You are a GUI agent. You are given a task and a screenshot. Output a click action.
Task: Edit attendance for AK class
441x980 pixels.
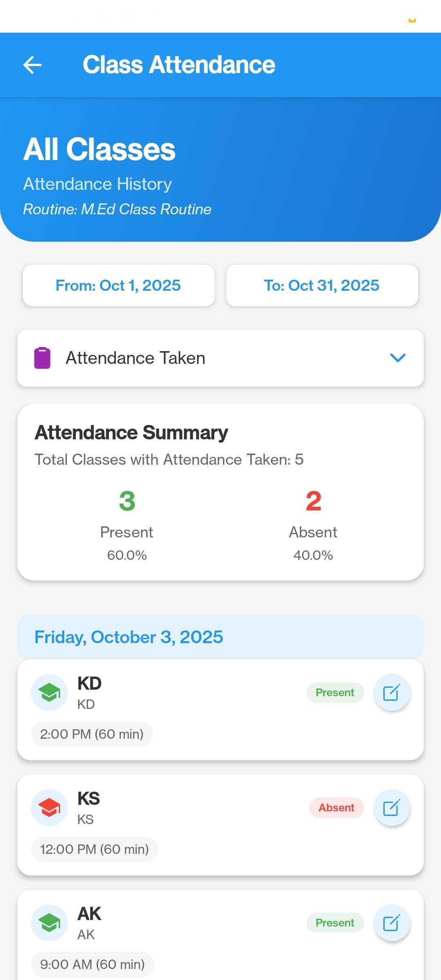(392, 923)
